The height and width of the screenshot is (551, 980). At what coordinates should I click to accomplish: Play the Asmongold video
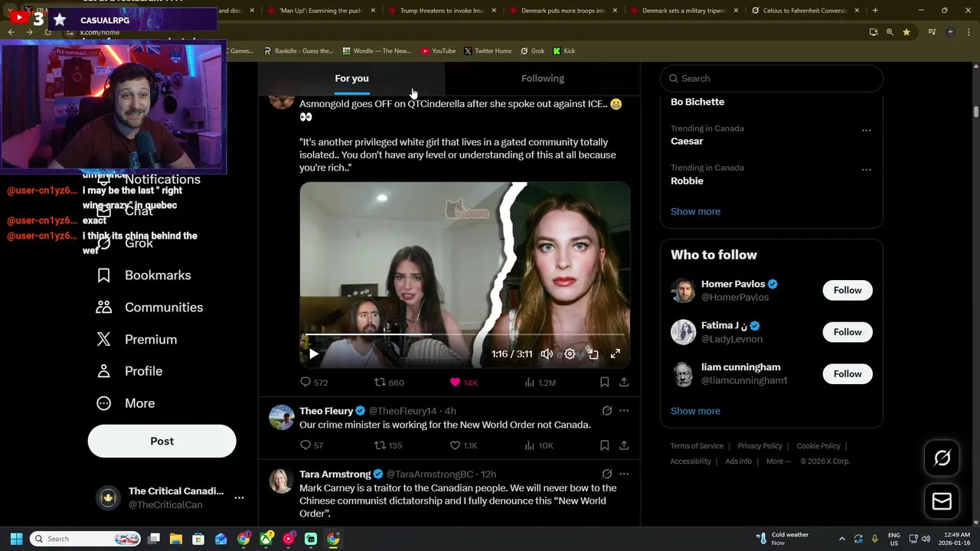click(313, 354)
